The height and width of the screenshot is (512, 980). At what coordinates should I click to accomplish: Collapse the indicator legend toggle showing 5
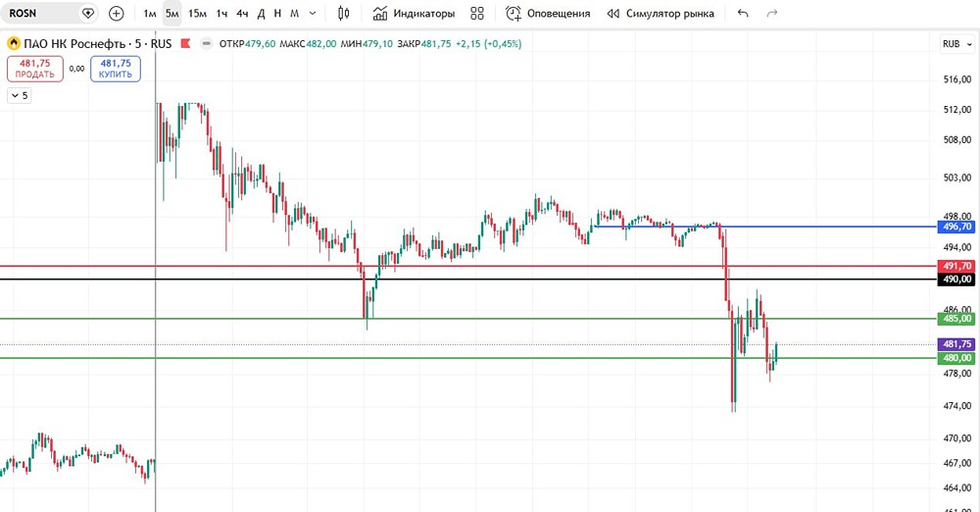click(x=20, y=96)
